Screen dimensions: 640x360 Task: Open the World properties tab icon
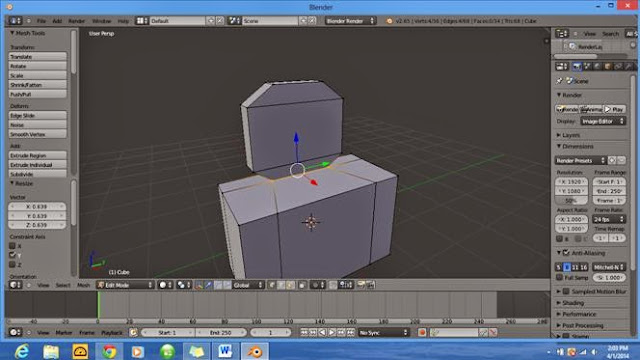(598, 67)
